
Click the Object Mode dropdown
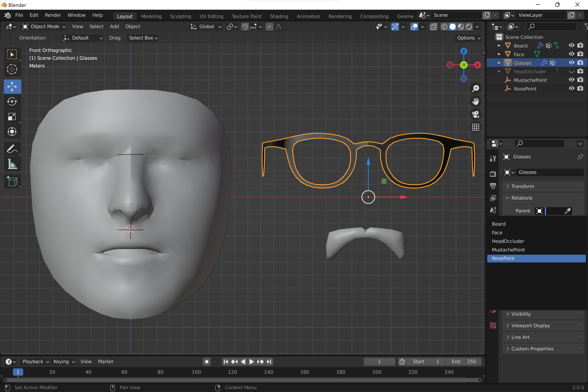pyautogui.click(x=44, y=26)
